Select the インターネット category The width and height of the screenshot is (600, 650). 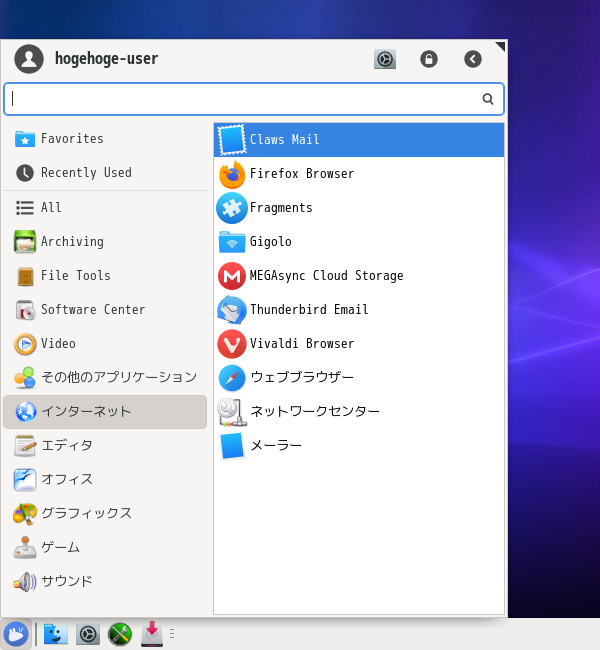[105, 412]
